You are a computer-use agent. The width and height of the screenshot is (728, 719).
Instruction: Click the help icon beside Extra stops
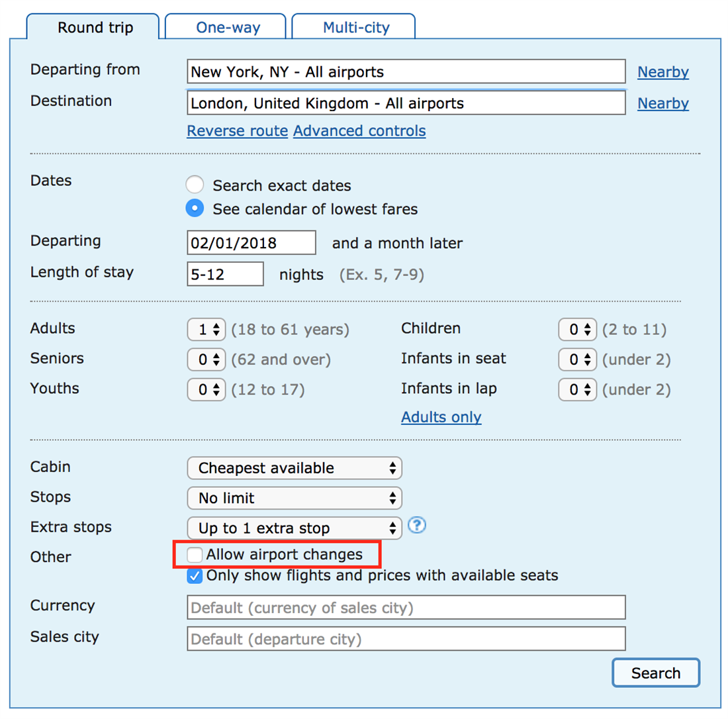click(x=417, y=526)
